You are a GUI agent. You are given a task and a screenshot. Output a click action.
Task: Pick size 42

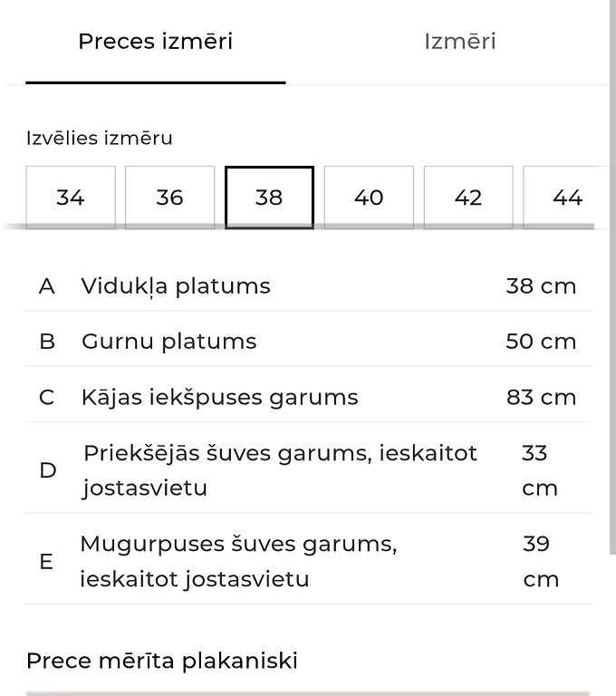click(468, 198)
